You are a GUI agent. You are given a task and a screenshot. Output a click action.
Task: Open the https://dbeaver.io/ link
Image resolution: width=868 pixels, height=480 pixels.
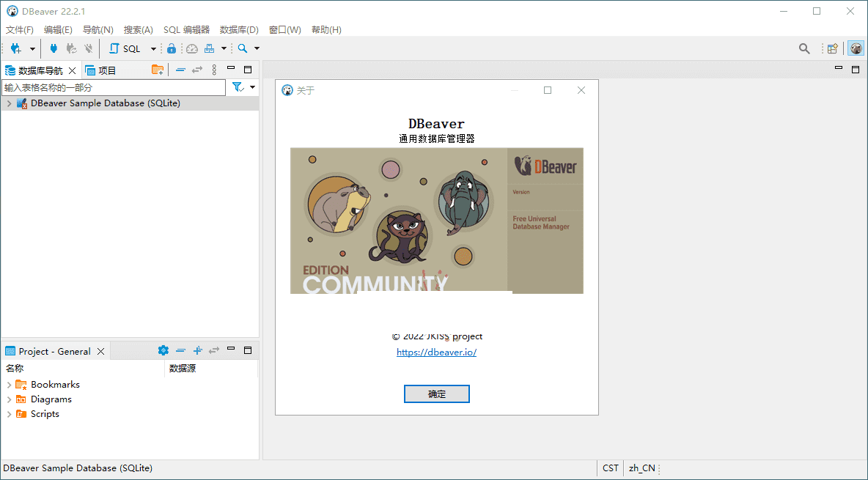(x=437, y=352)
